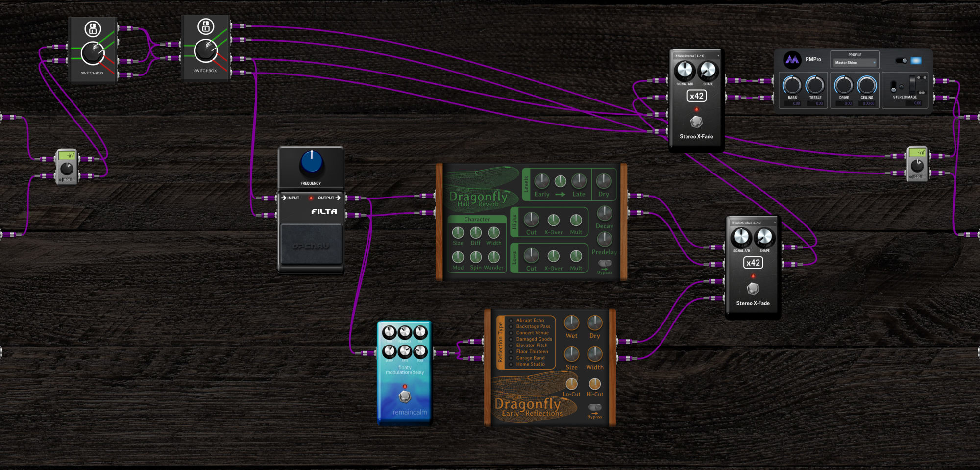Stomp the floaty modulation/delay footswitch

(405, 396)
